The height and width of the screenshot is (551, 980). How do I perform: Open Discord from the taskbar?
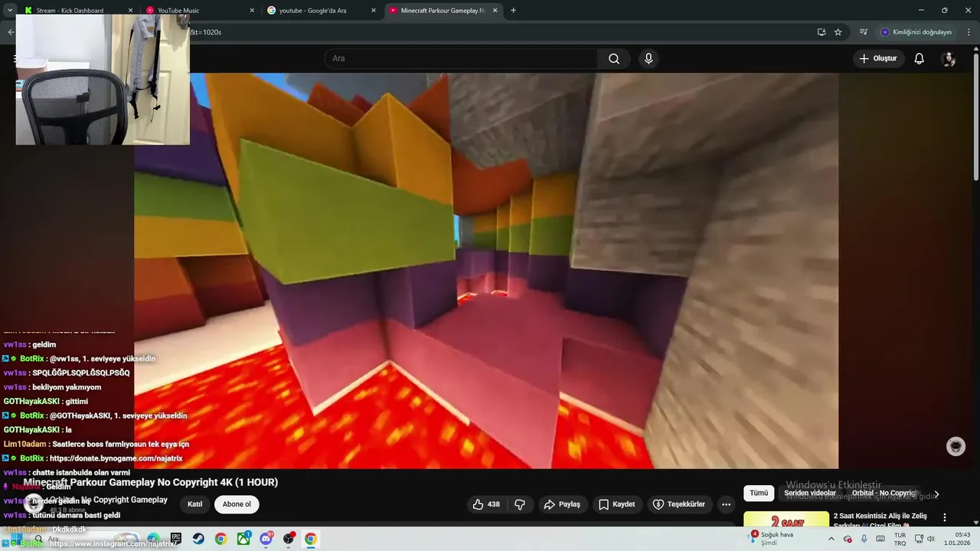[266, 539]
